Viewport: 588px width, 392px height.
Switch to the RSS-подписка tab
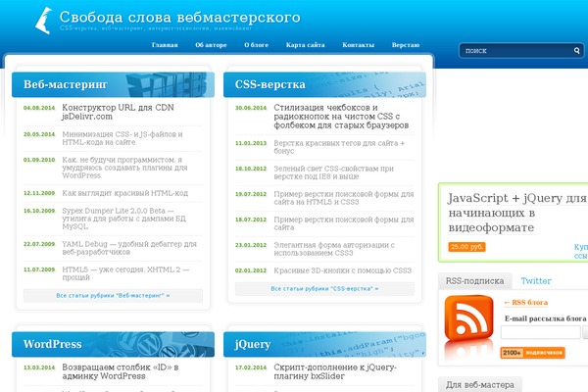coord(474,281)
